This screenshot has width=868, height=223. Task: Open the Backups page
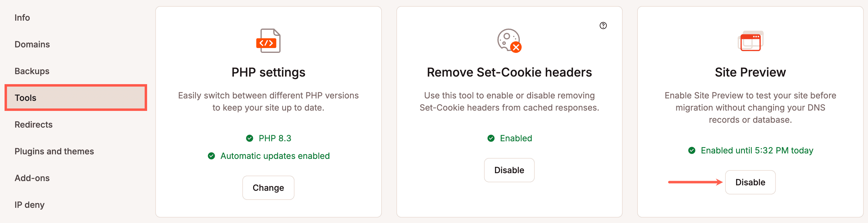31,71
